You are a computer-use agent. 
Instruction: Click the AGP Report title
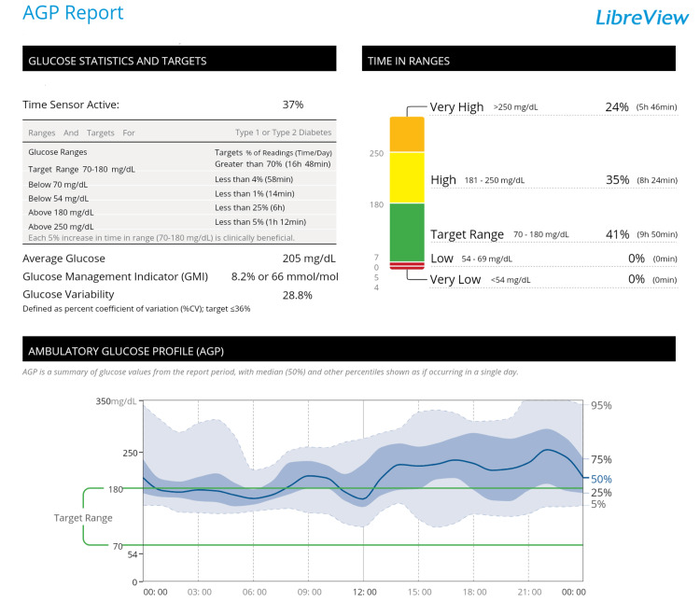coord(73,13)
